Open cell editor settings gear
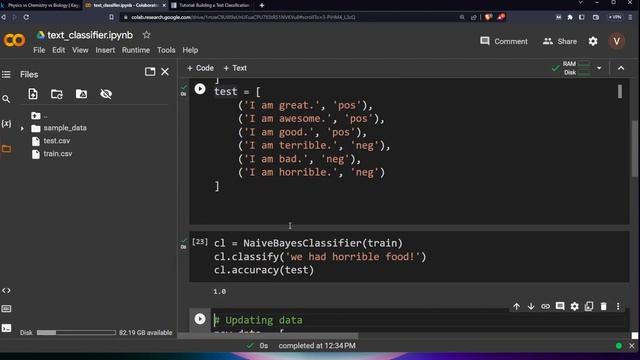 (574, 306)
